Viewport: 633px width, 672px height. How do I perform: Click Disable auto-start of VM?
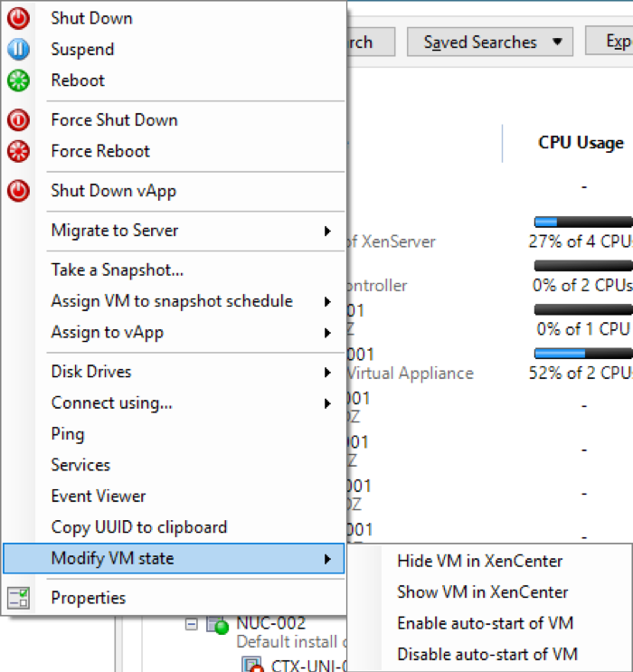click(487, 654)
